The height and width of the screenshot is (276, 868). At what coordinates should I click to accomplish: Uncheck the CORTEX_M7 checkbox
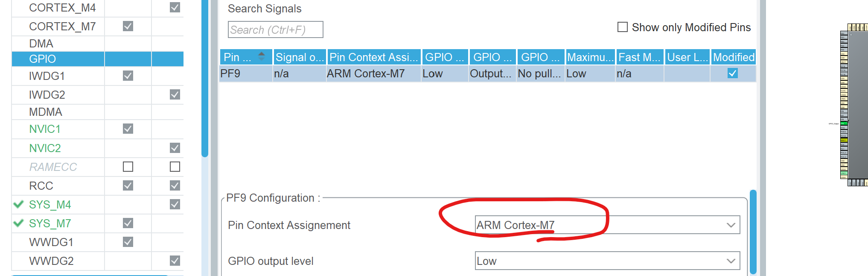(x=128, y=26)
